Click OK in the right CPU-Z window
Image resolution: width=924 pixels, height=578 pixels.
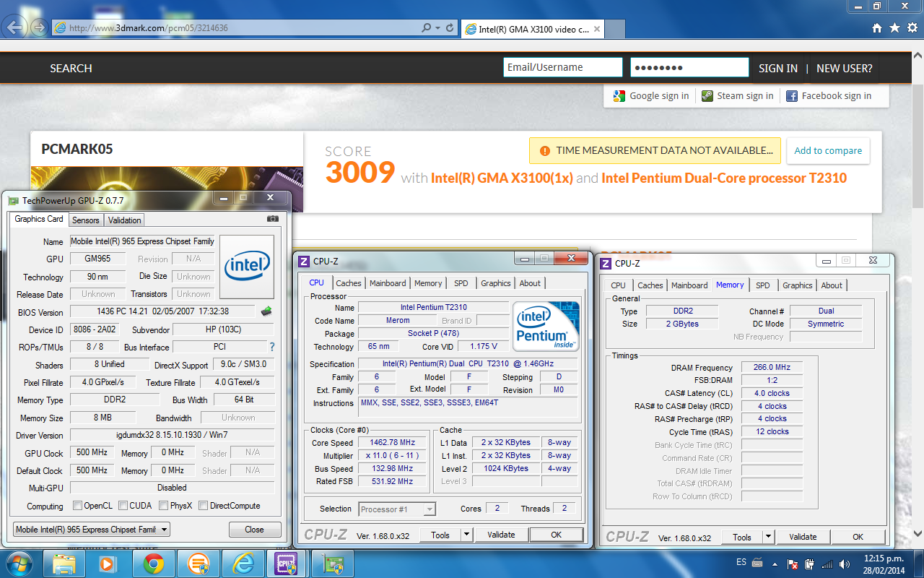pos(858,537)
